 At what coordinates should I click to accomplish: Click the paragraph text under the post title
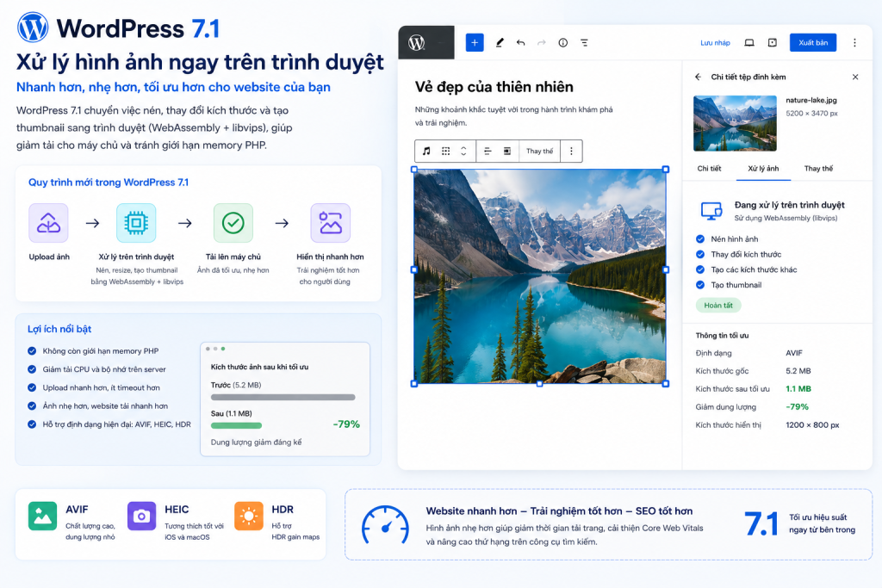[513, 116]
